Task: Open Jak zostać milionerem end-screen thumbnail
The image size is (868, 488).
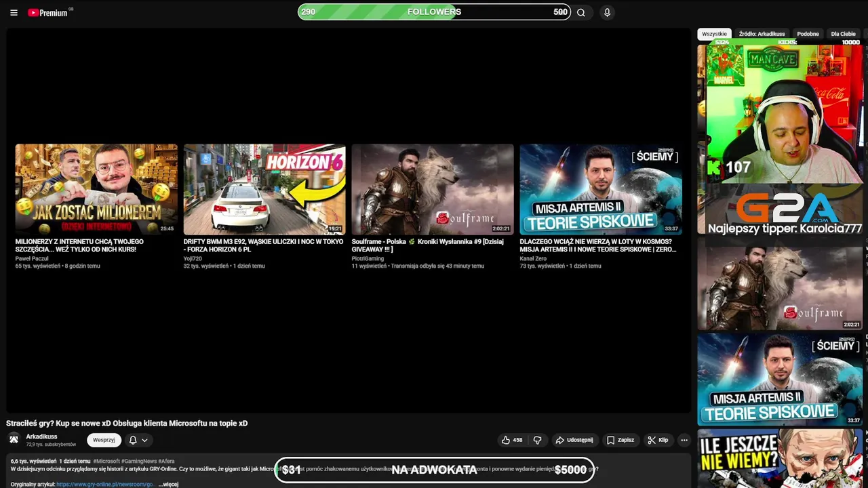Action: click(96, 189)
